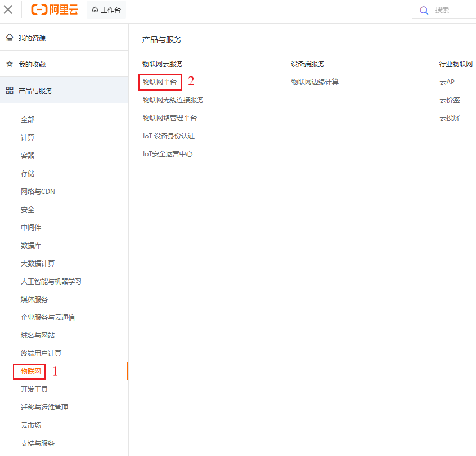Close the product menu with X icon

[x=8, y=10]
